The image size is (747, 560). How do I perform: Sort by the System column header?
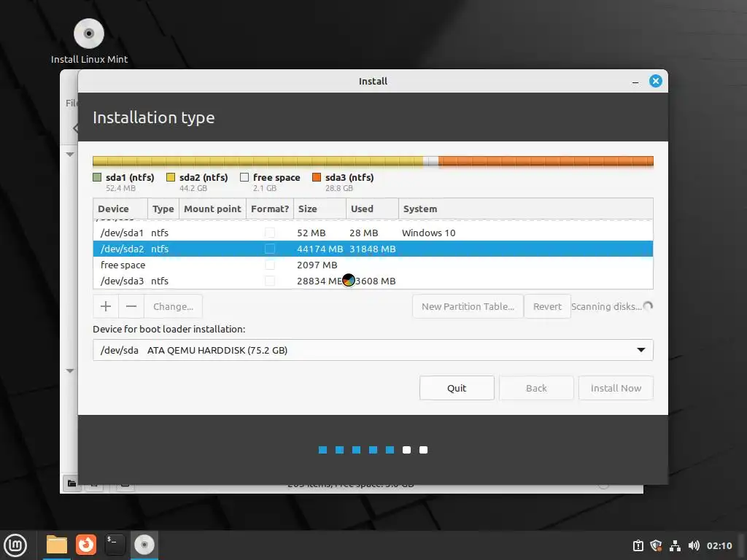[525, 209]
